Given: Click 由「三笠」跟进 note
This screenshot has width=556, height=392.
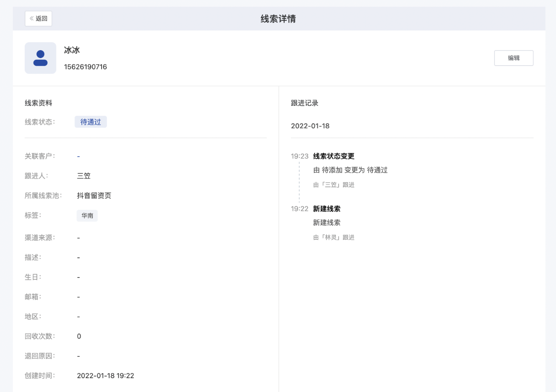Looking at the screenshot, I should (334, 185).
